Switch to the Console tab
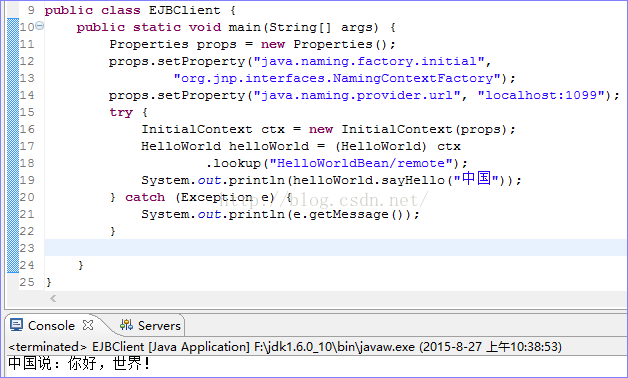The width and height of the screenshot is (628, 378). click(x=51, y=326)
